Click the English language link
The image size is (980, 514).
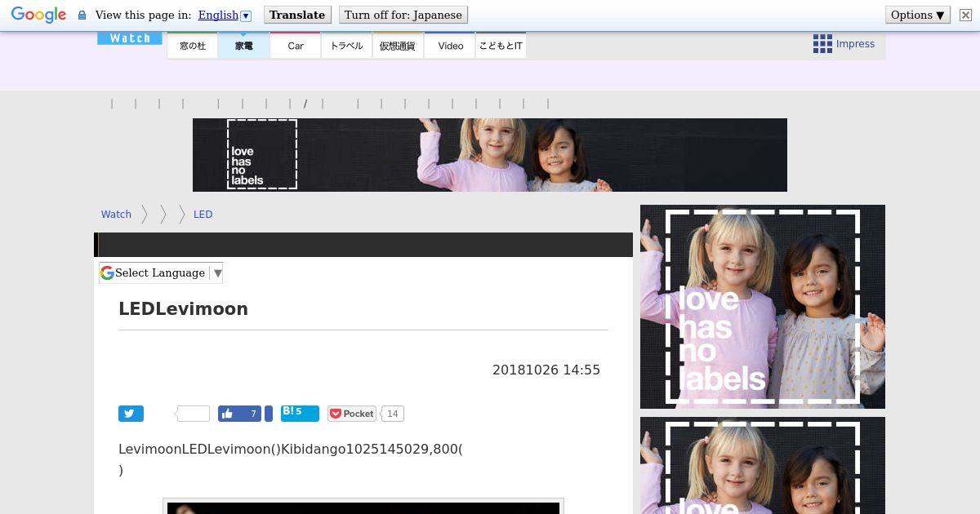tap(218, 15)
